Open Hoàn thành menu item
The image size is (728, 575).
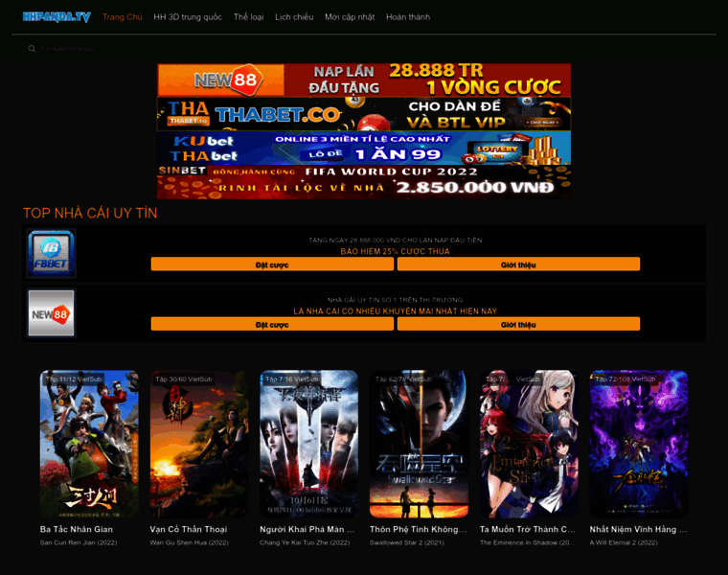click(408, 17)
